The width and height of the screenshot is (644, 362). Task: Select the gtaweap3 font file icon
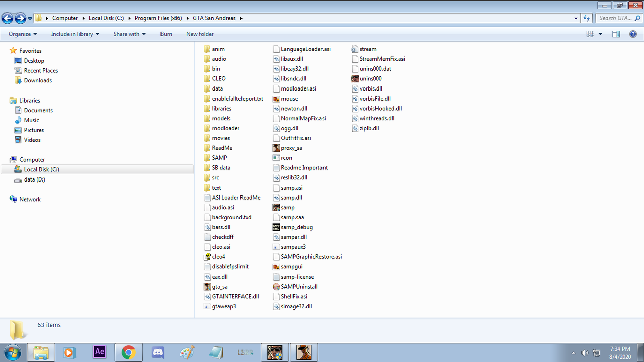point(207,306)
